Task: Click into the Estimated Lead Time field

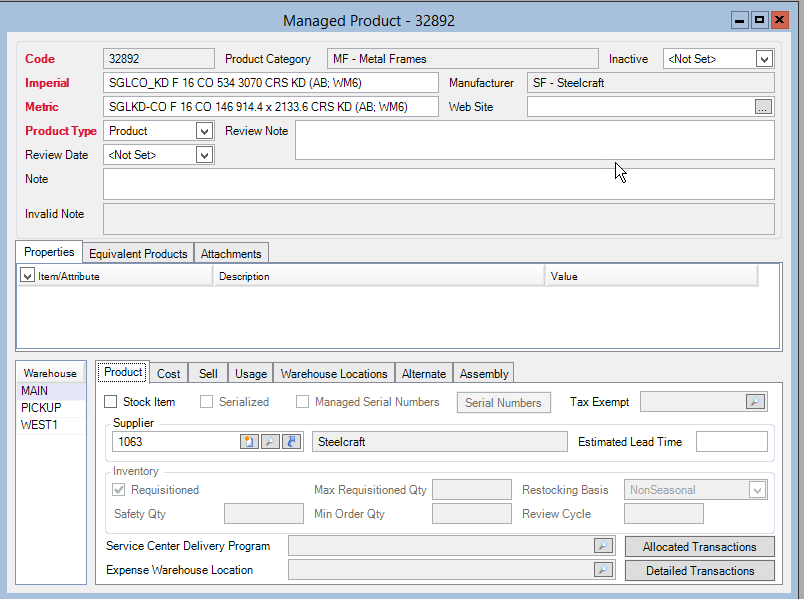Action: [731, 442]
